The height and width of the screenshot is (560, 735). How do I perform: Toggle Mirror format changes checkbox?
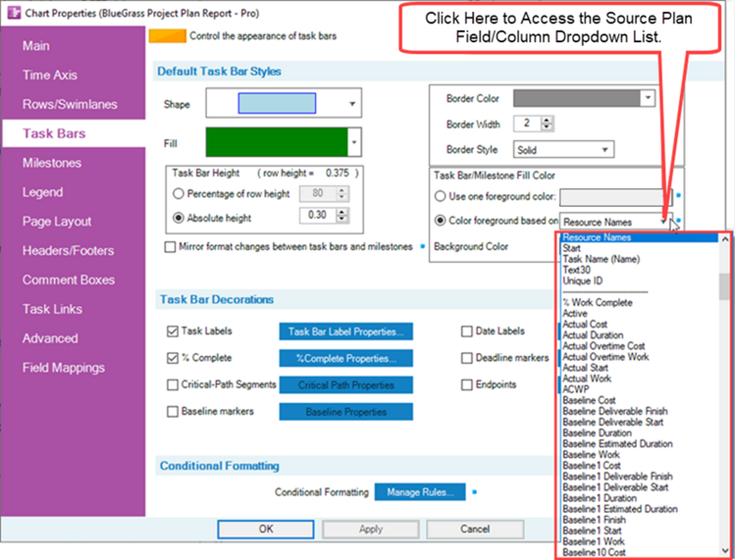tap(169, 247)
